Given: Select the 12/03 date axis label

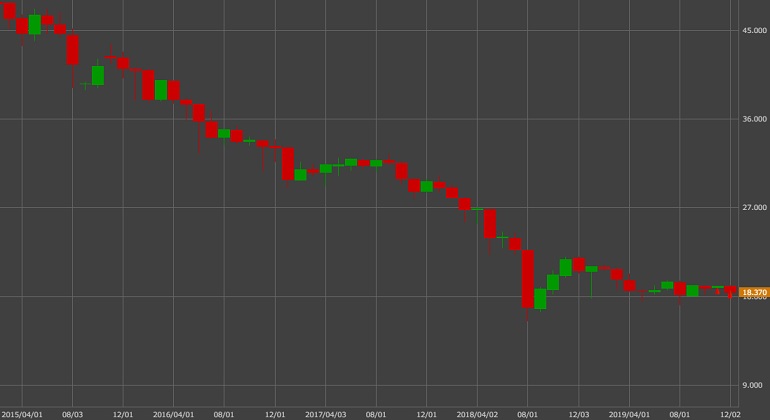Looking at the screenshot, I should (578, 415).
